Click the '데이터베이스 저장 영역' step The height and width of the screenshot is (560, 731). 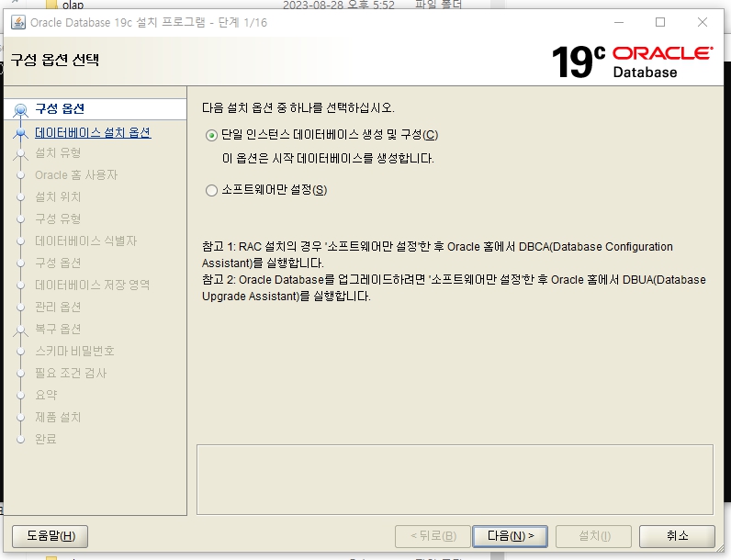[x=93, y=285]
